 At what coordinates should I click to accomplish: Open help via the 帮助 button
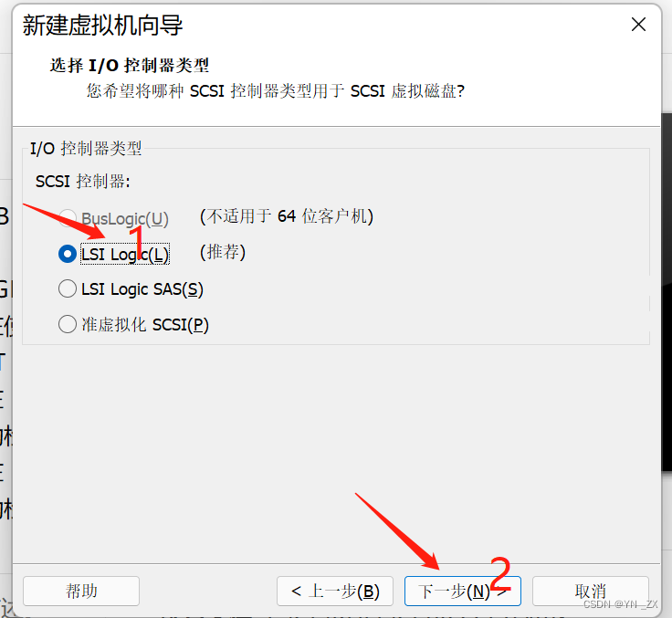coord(81,591)
